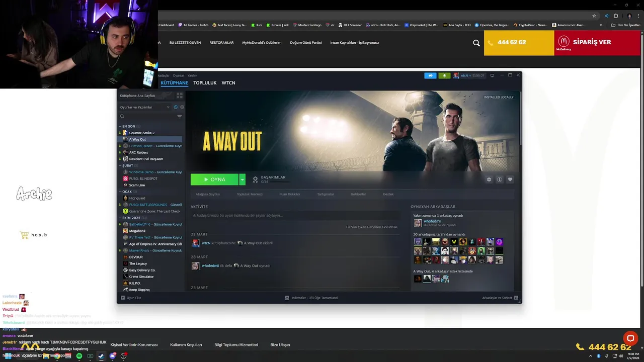Open Steam from the taskbar
The image size is (644, 362).
pos(101,356)
